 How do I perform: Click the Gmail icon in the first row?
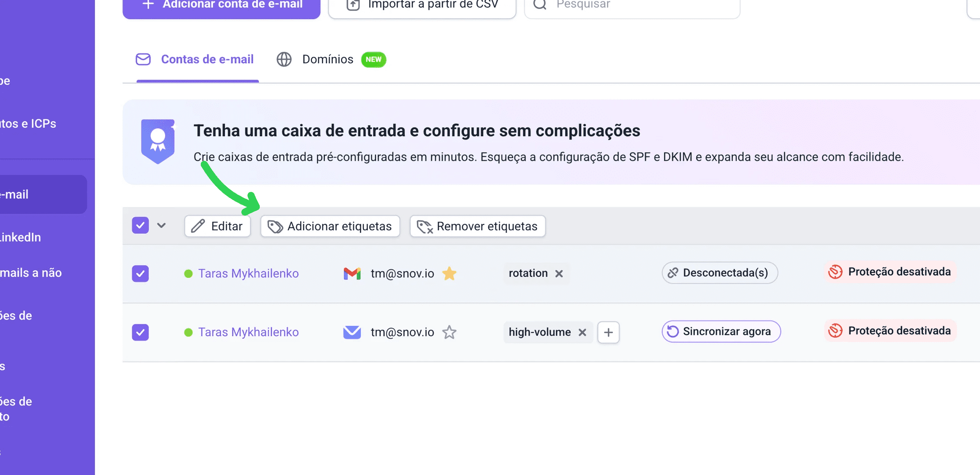click(352, 273)
